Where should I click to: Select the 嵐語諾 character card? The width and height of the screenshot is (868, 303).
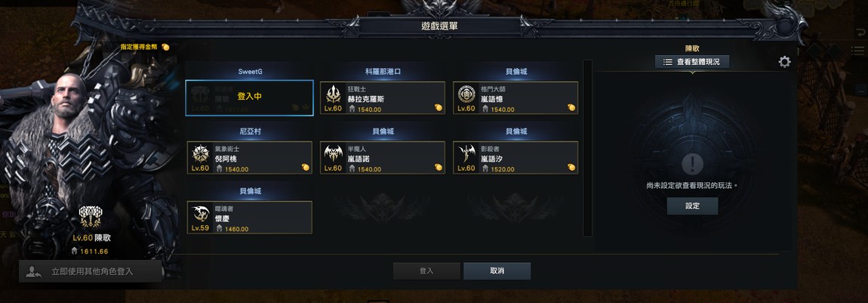click(x=383, y=158)
